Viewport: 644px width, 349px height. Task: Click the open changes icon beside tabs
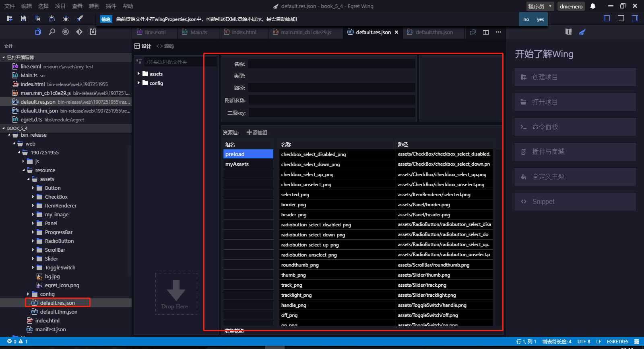point(473,32)
